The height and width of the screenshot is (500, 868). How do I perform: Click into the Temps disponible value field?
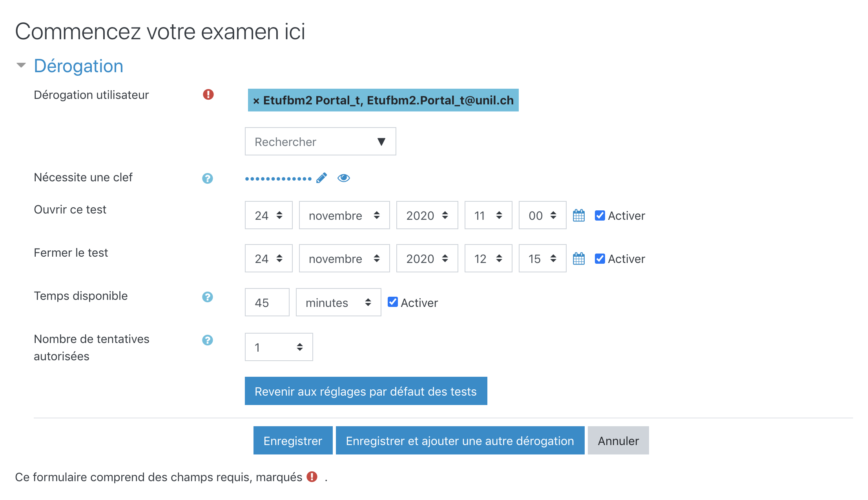(267, 303)
